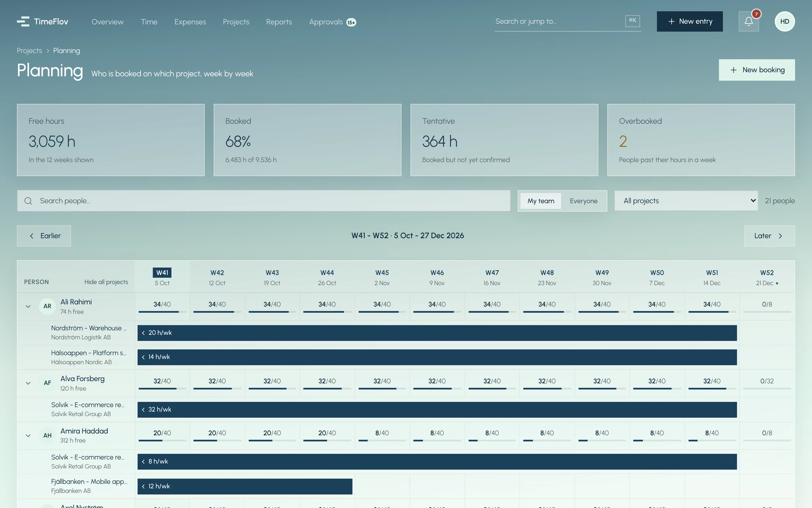Click the ⌘K shortcut badge
The image size is (812, 508).
tap(633, 21)
